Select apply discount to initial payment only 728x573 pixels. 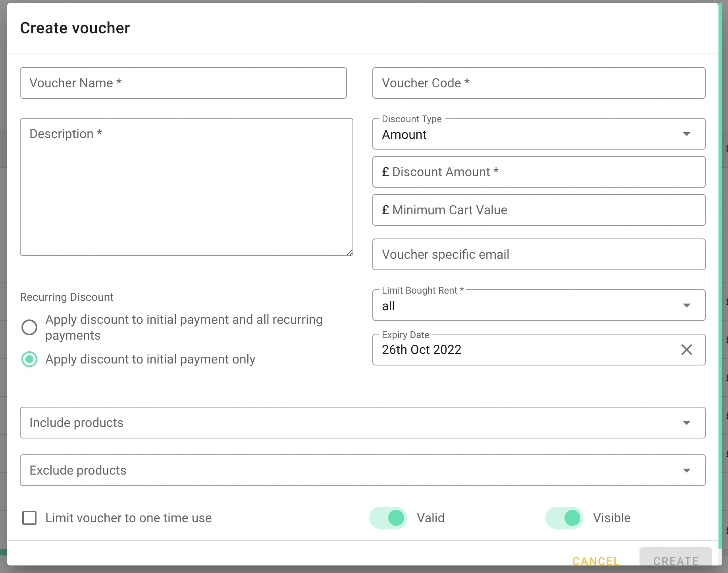pos(29,359)
